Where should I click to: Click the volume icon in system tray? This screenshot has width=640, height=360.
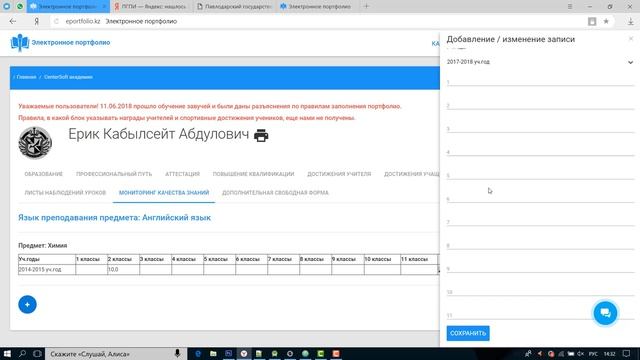580,354
